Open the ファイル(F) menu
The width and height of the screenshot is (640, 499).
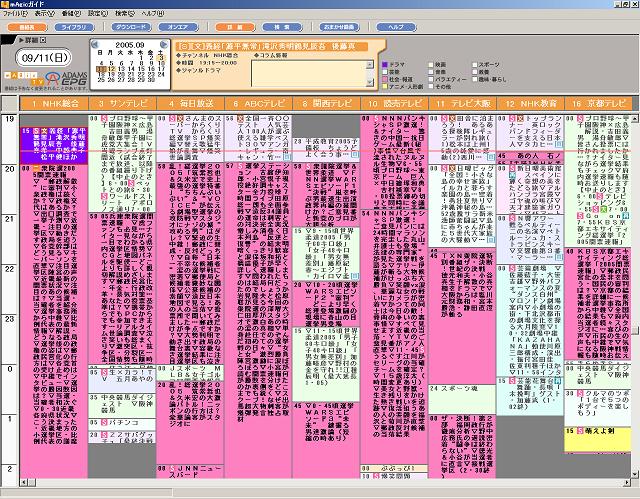coord(16,13)
